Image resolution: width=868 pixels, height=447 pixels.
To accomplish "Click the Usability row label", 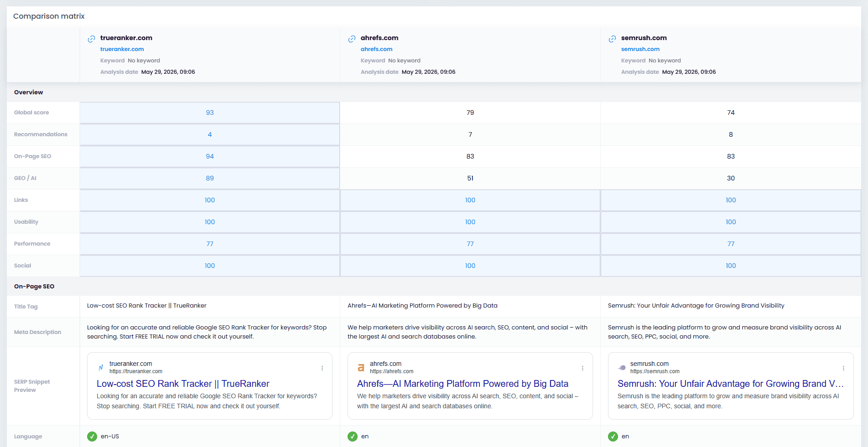I will pos(26,222).
